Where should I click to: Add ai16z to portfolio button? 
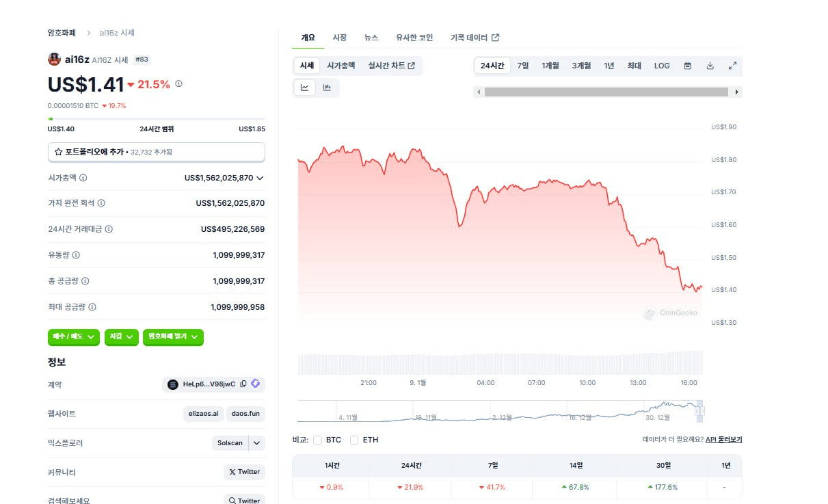157,152
